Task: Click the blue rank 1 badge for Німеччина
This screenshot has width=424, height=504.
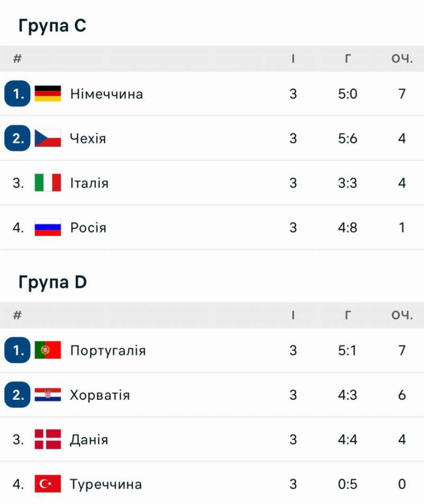Action: [x=18, y=93]
